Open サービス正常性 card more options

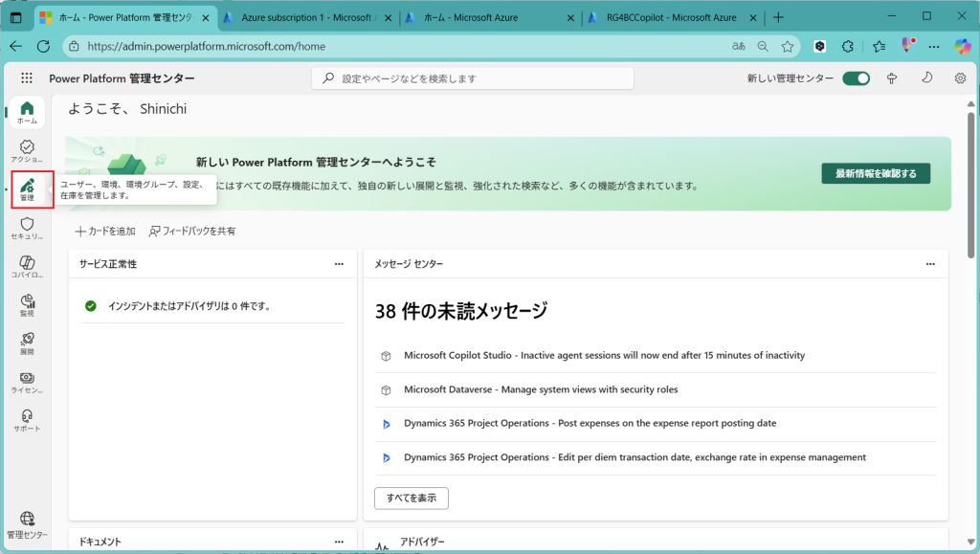tap(339, 263)
